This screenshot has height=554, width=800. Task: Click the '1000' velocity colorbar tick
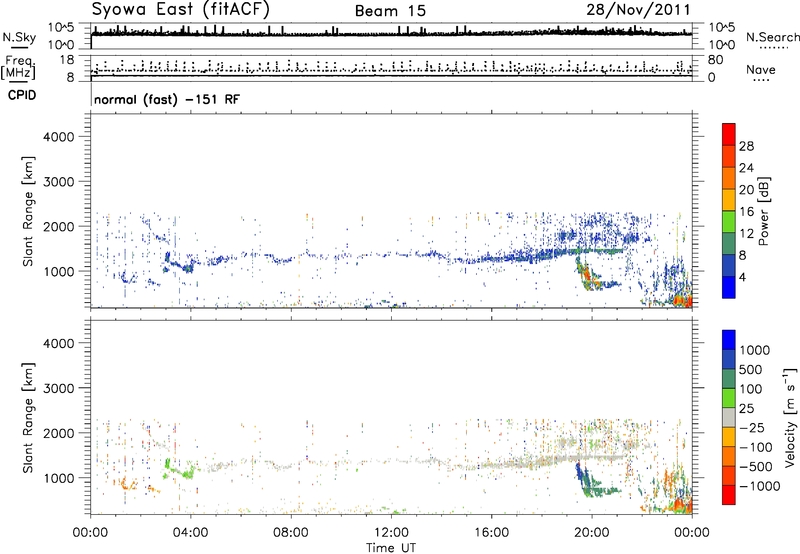click(755, 350)
